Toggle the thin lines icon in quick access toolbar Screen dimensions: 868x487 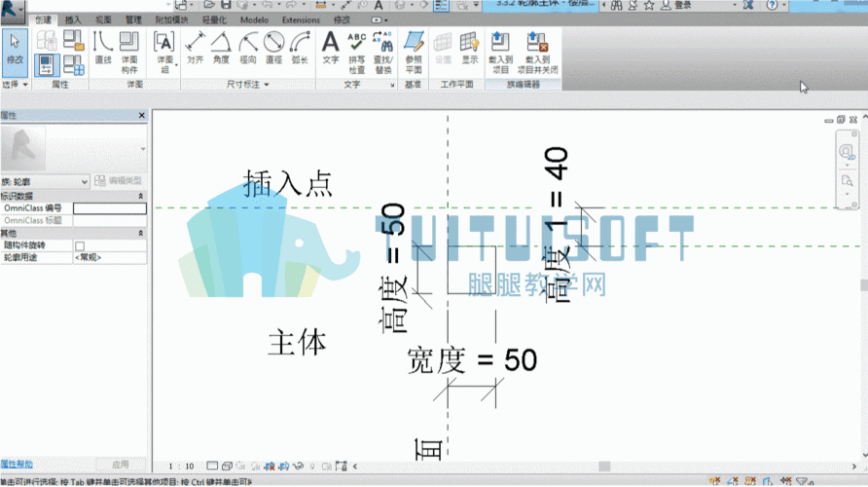[441, 5]
